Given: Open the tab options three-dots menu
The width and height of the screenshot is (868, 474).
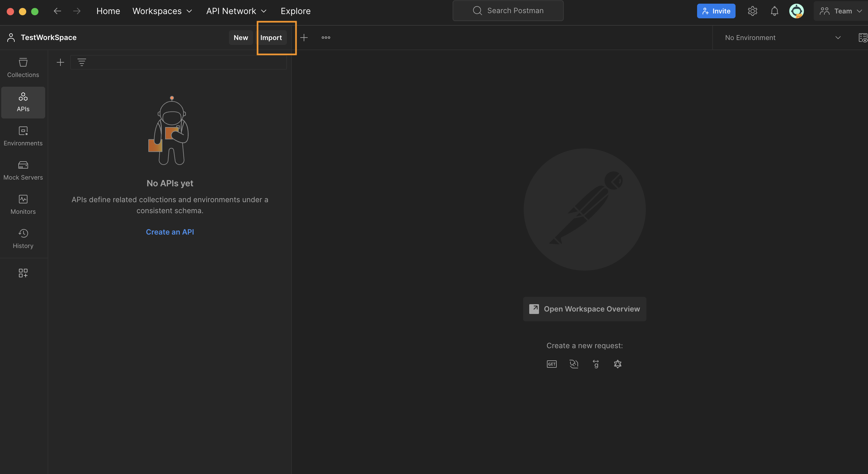Looking at the screenshot, I should point(326,38).
